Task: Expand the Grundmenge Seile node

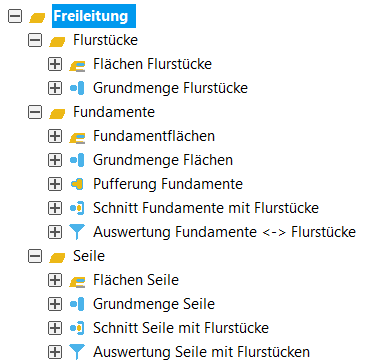Action: [x=55, y=304]
